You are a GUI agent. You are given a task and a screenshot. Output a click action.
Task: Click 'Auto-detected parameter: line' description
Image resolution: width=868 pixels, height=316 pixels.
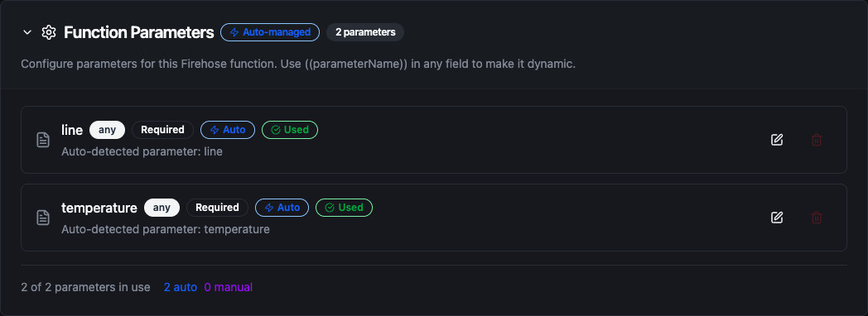142,151
